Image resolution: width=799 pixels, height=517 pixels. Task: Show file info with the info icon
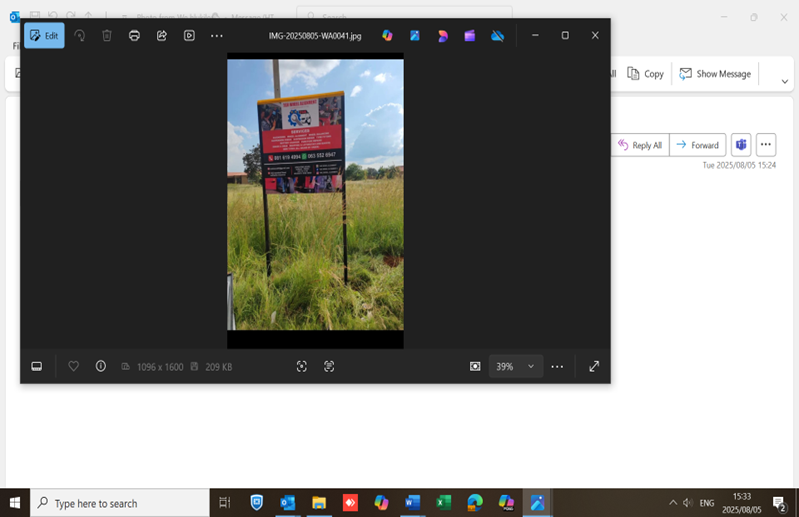point(101,367)
